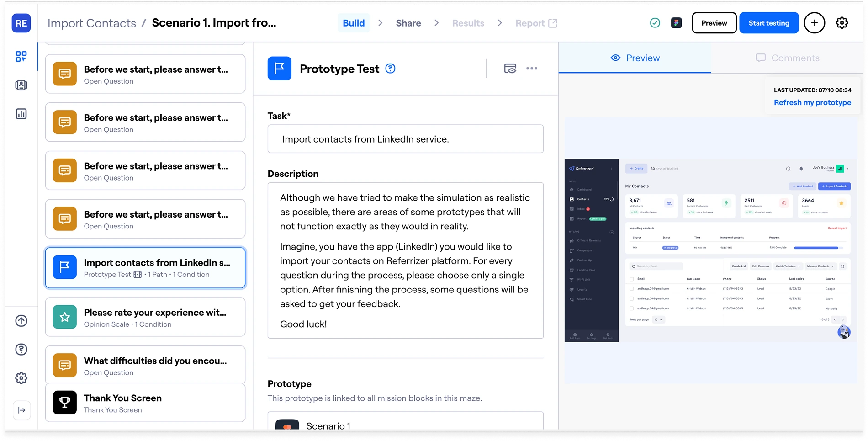Click the Create button in prototype preview
Viewport: 868px width, 441px height.
point(636,169)
